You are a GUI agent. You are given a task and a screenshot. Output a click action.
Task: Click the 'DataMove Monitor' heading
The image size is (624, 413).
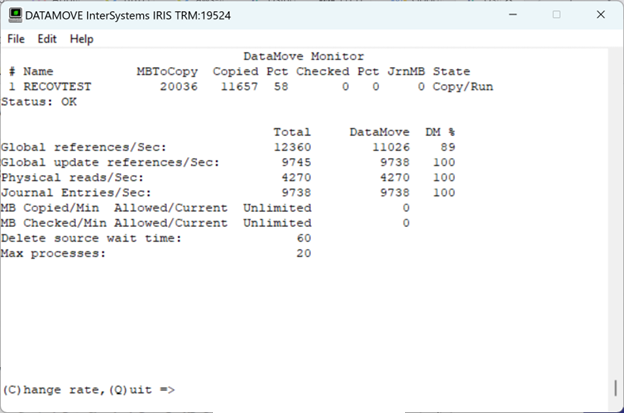pos(304,56)
